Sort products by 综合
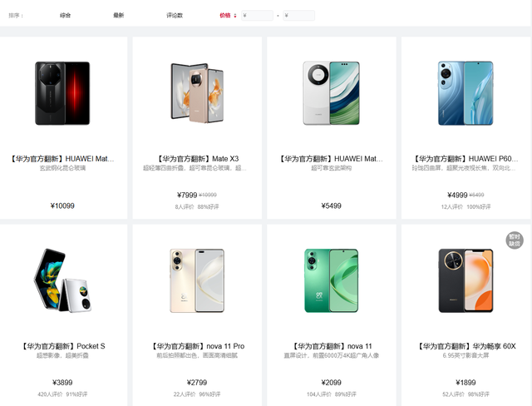The width and height of the screenshot is (532, 406). click(65, 15)
